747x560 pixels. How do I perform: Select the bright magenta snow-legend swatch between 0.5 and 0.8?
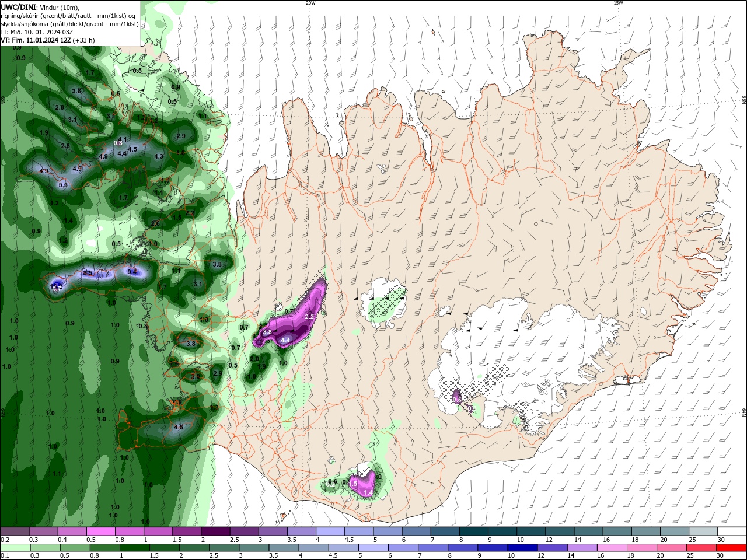coord(100,531)
